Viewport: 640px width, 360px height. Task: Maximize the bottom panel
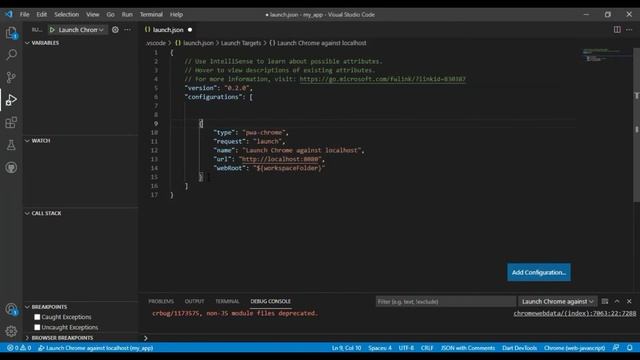(x=617, y=301)
